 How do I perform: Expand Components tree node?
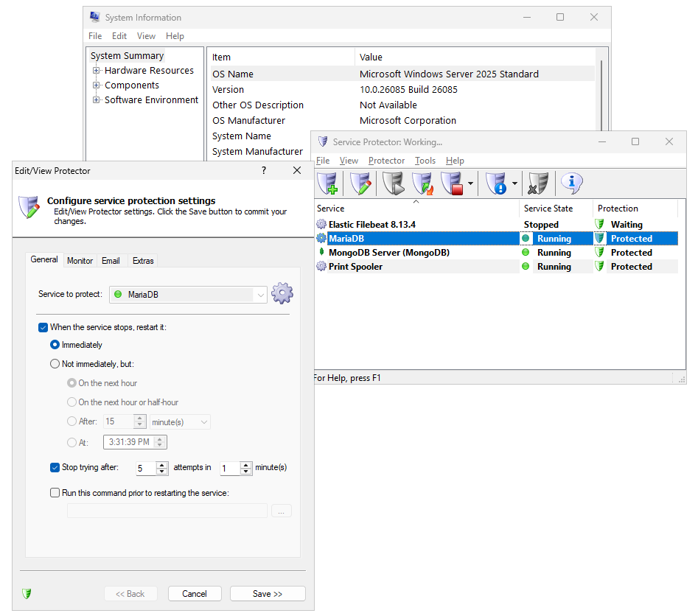click(x=96, y=85)
